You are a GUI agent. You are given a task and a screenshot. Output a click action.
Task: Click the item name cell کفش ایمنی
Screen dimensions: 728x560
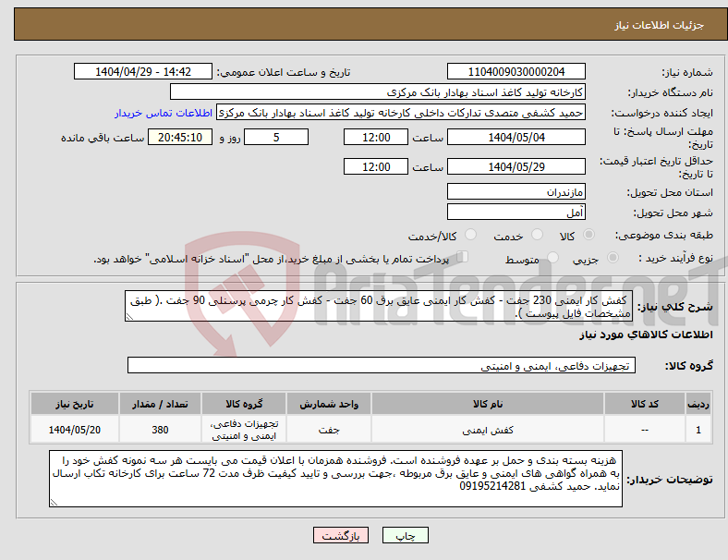(488, 430)
